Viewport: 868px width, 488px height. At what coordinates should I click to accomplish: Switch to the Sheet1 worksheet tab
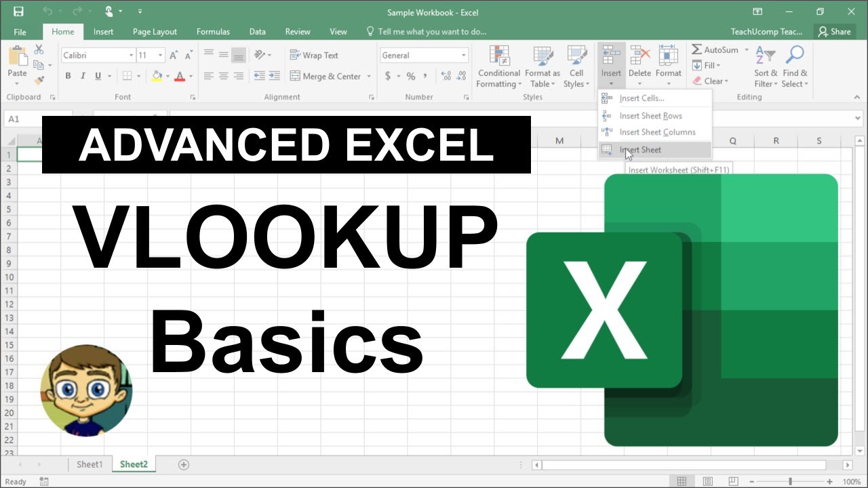click(x=90, y=464)
